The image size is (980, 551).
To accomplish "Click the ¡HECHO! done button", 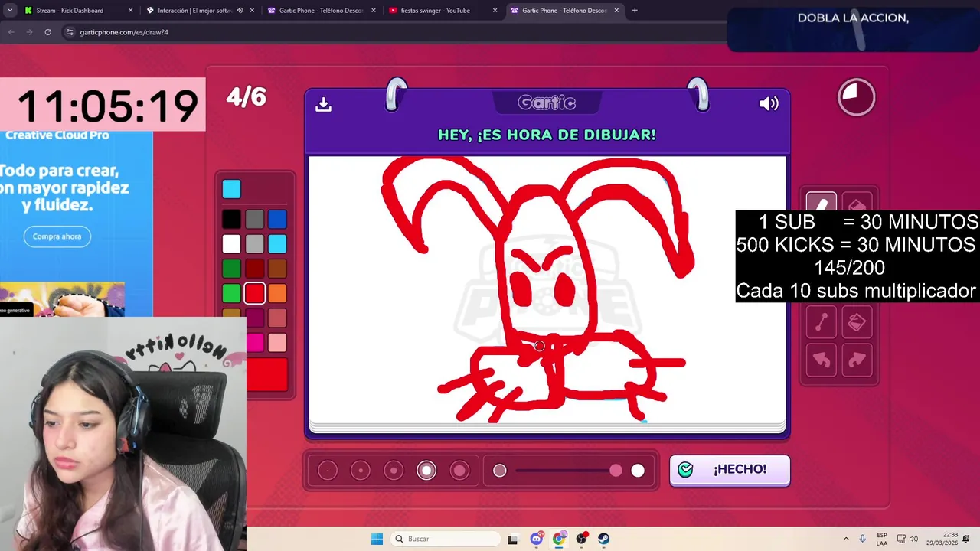I will click(730, 470).
